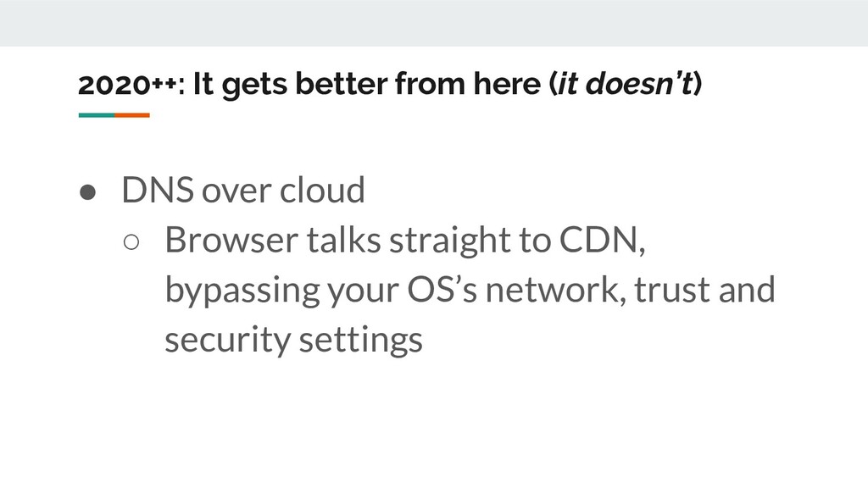Click the slide title "It gets better from here"
The height and width of the screenshot is (488, 868).
click(x=366, y=84)
